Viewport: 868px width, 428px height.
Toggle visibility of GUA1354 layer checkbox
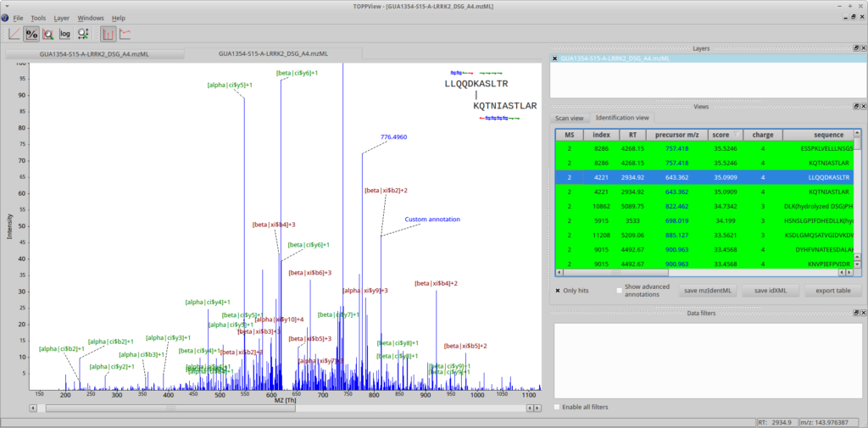coord(555,59)
